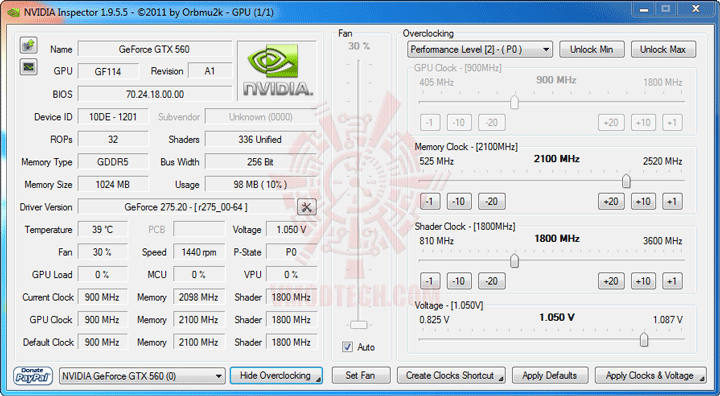The height and width of the screenshot is (396, 720).
Task: Decrease Shader Clock by 1 MHz
Action: [430, 281]
